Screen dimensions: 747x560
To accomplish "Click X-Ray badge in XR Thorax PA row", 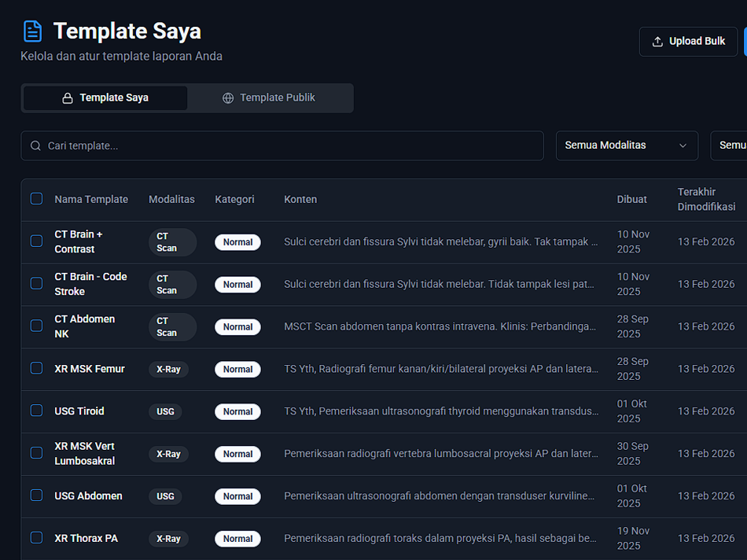I will click(168, 539).
